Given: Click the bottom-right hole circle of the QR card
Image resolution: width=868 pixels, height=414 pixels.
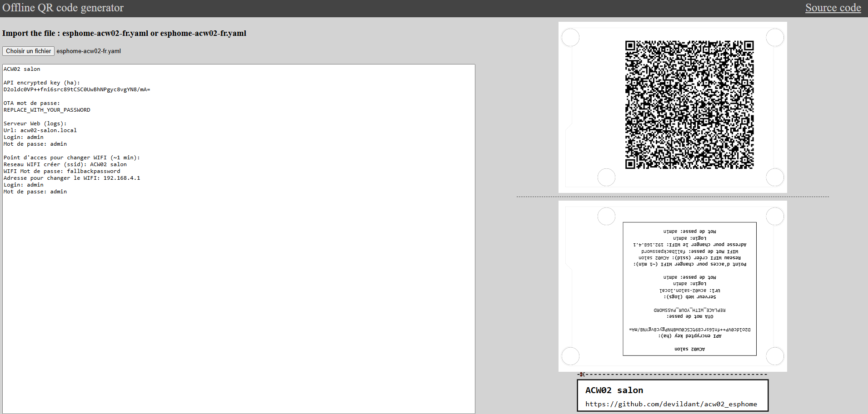Looking at the screenshot, I should click(x=775, y=177).
